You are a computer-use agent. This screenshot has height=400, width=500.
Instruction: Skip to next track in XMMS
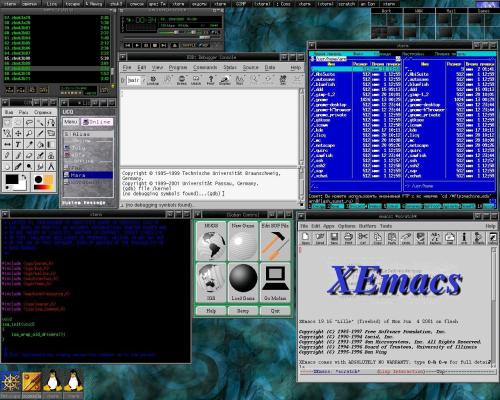click(x=164, y=45)
